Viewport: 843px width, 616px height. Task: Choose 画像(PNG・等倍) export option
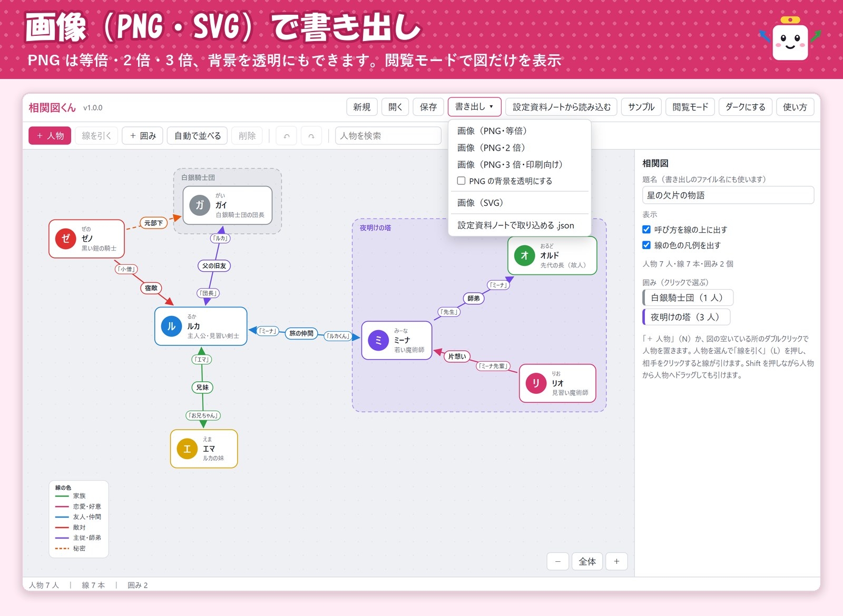[x=519, y=131]
